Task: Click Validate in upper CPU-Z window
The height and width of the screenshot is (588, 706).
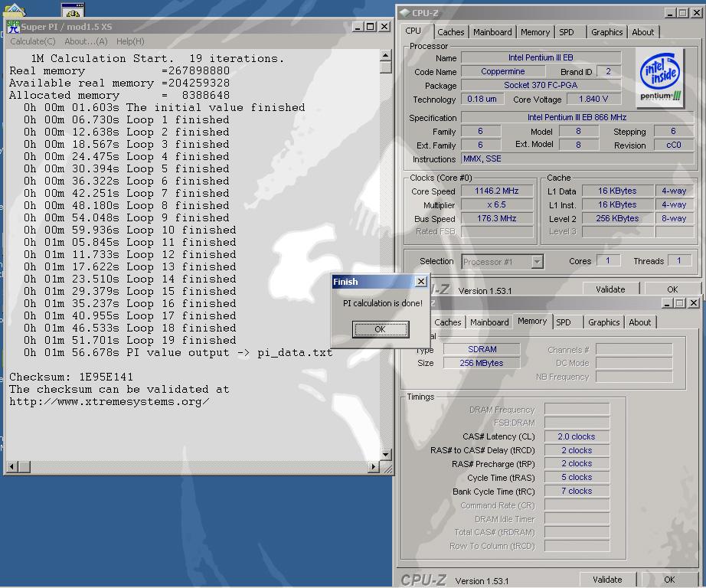Action: point(610,289)
